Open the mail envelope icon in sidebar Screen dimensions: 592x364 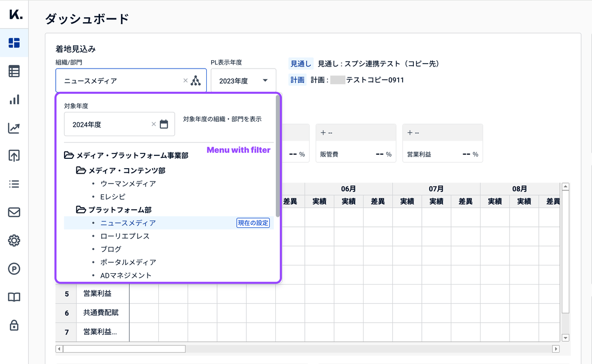(14, 213)
